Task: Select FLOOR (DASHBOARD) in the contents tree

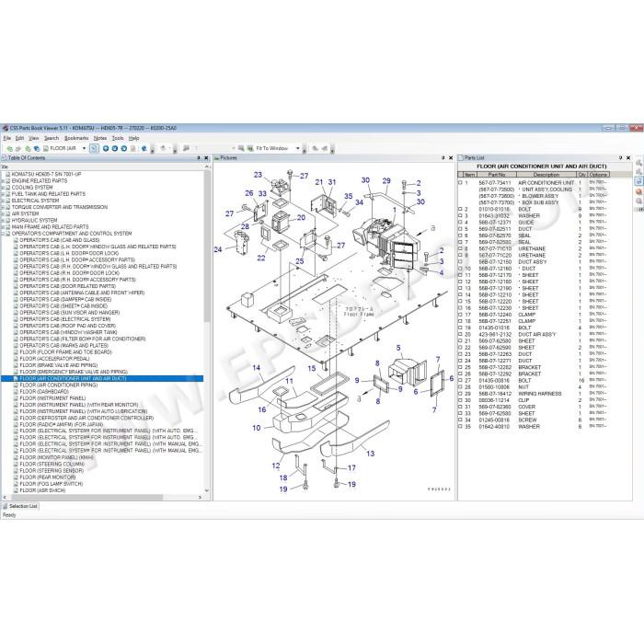Action: pos(44,391)
